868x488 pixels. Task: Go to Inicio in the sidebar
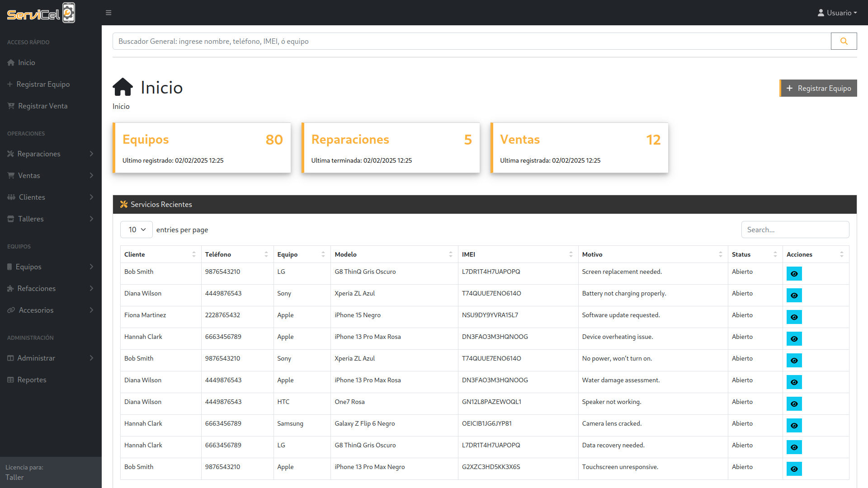[x=51, y=62]
